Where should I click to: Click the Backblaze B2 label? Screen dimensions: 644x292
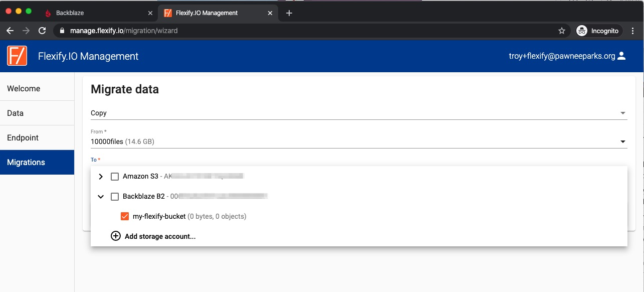tap(144, 196)
